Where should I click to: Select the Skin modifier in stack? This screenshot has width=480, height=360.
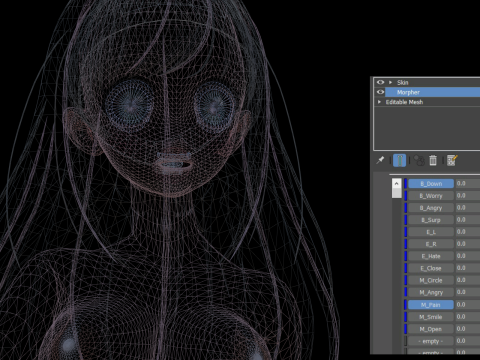pos(432,82)
